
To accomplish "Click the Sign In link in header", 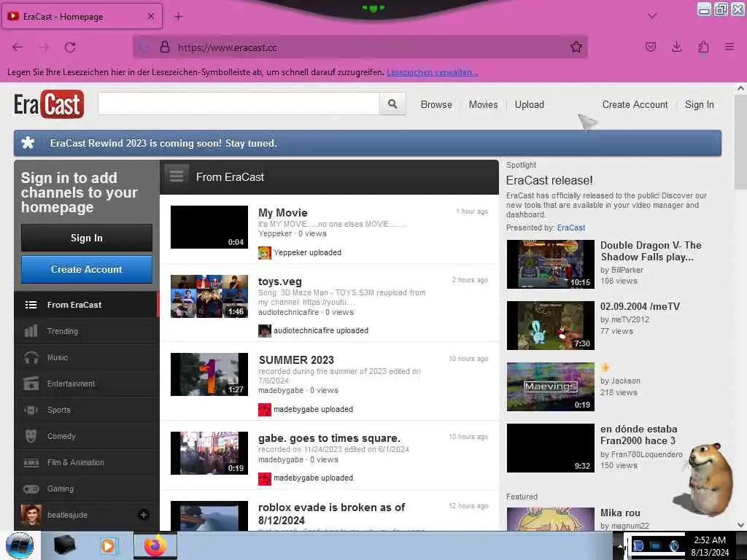I will point(699,104).
